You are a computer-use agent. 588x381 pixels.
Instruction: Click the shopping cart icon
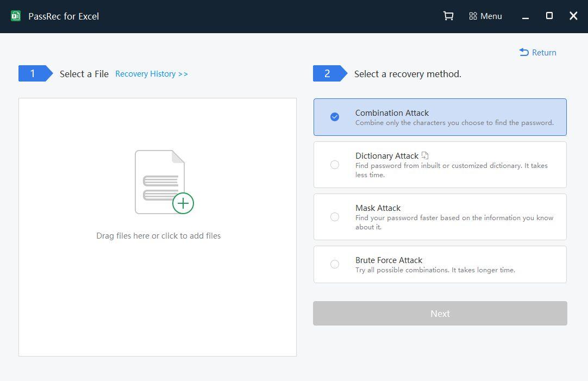448,16
